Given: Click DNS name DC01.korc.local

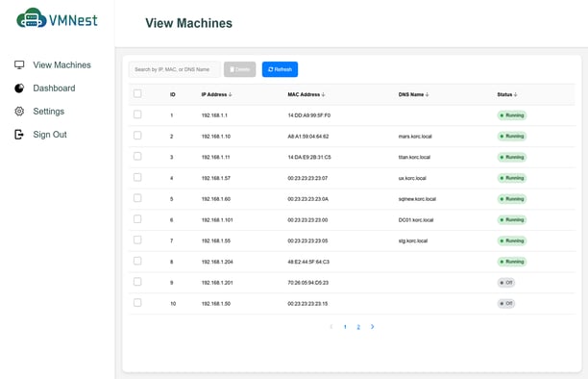Looking at the screenshot, I should pyautogui.click(x=416, y=220).
